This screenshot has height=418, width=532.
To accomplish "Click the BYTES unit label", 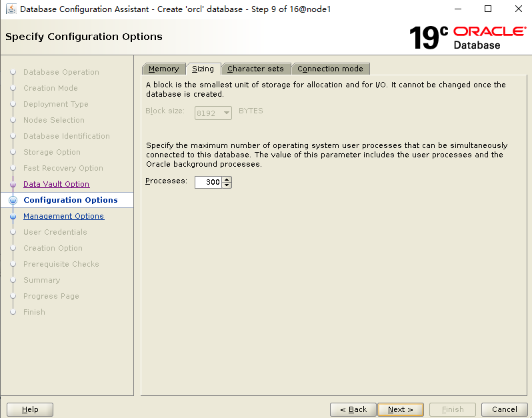I will click(x=251, y=111).
